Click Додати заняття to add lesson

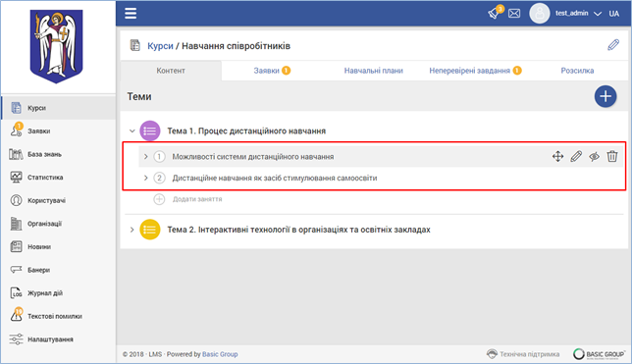[x=197, y=199]
